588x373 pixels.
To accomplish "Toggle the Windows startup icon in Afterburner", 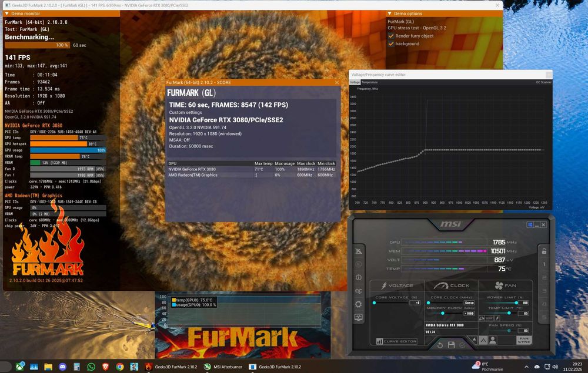I will coord(530,225).
